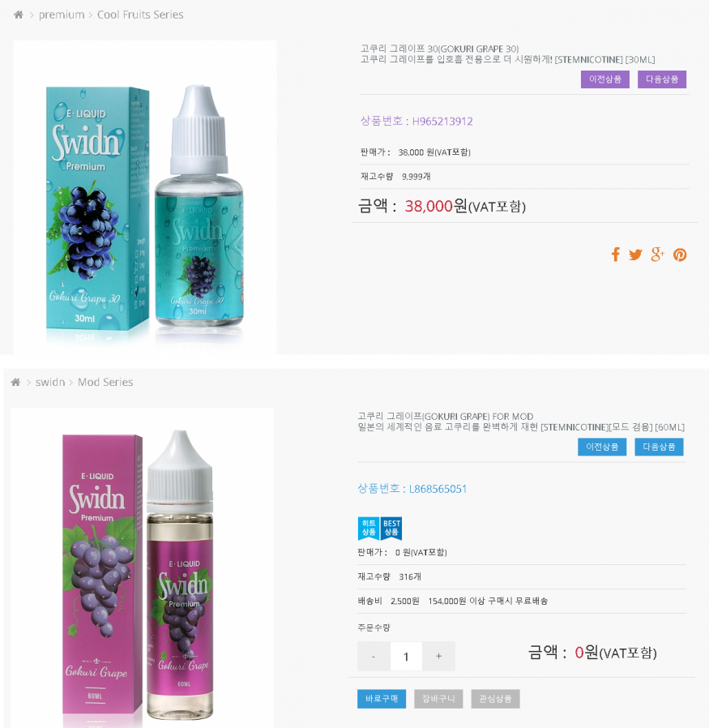Share product on Facebook

(615, 255)
